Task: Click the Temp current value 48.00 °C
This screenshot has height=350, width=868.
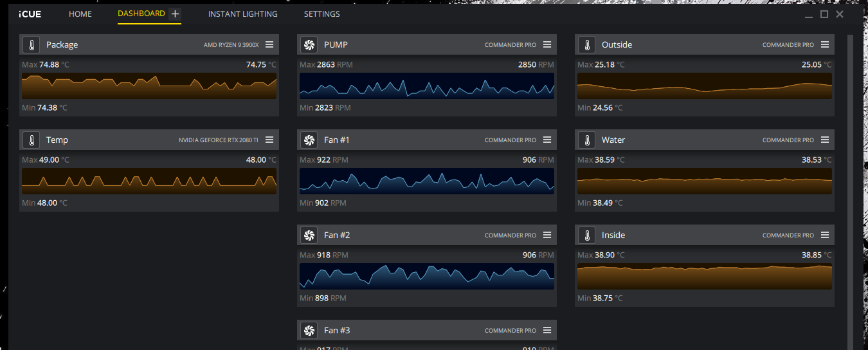Action: coord(261,160)
